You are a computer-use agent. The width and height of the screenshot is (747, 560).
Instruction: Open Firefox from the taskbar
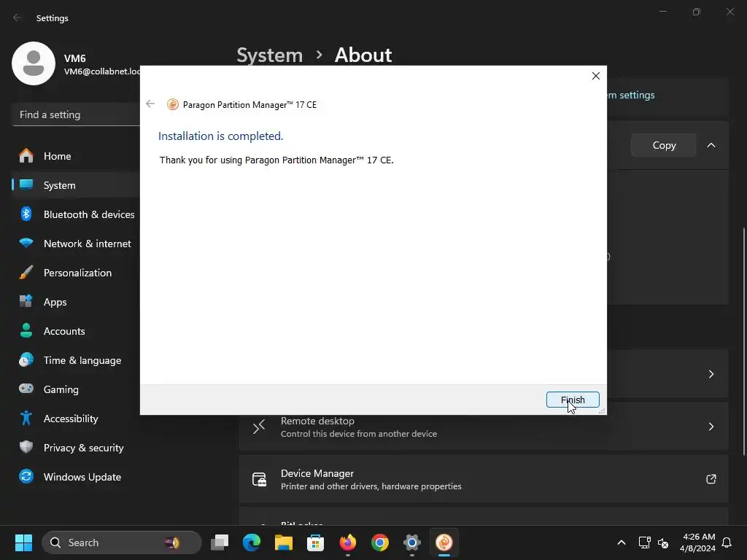348,542
